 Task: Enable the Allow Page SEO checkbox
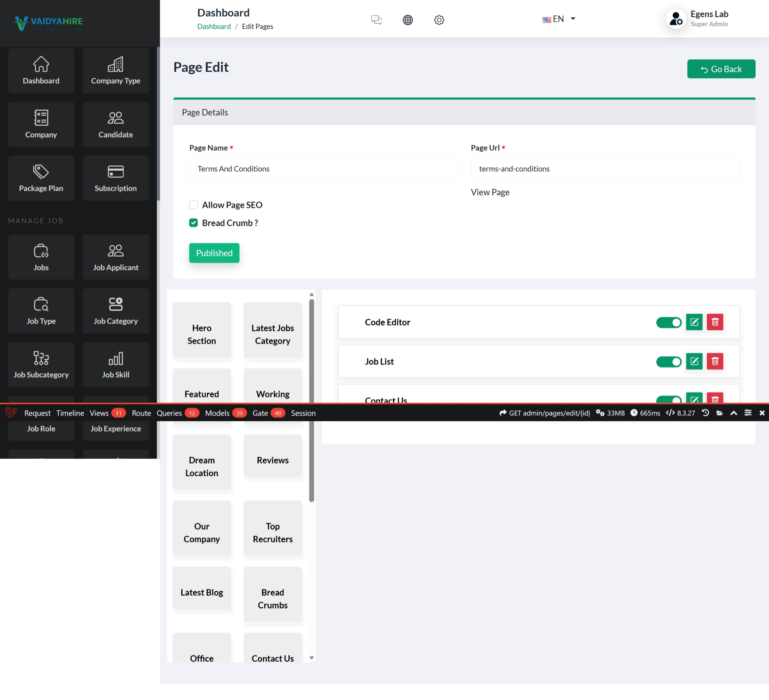193,205
